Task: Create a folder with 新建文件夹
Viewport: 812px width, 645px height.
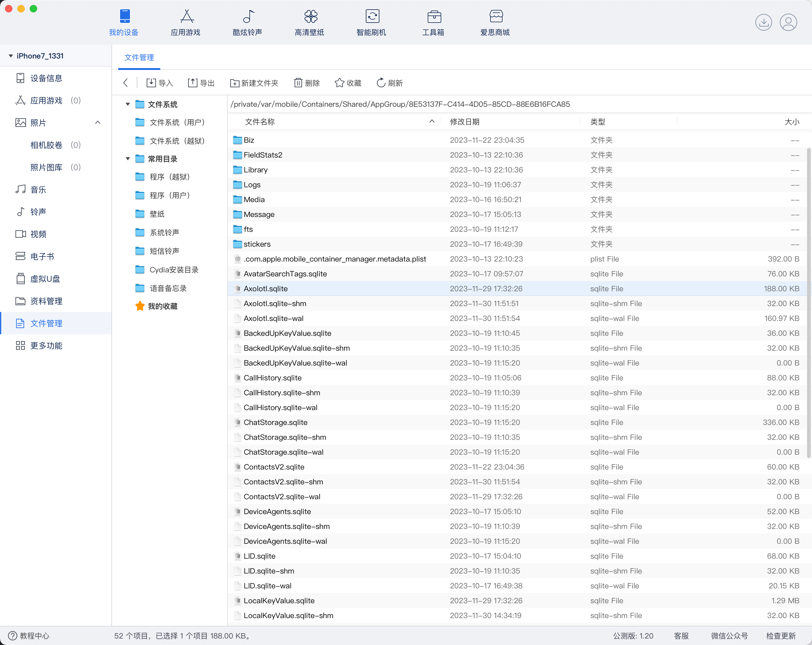Action: (254, 83)
